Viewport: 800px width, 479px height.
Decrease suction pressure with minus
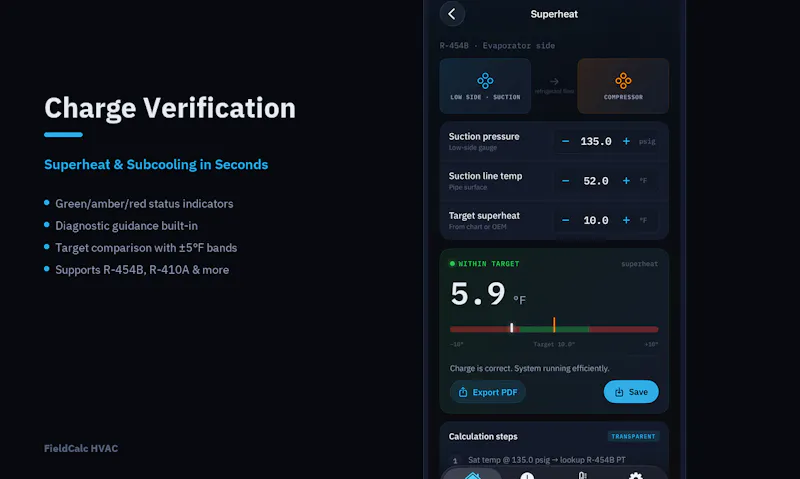pyautogui.click(x=565, y=141)
